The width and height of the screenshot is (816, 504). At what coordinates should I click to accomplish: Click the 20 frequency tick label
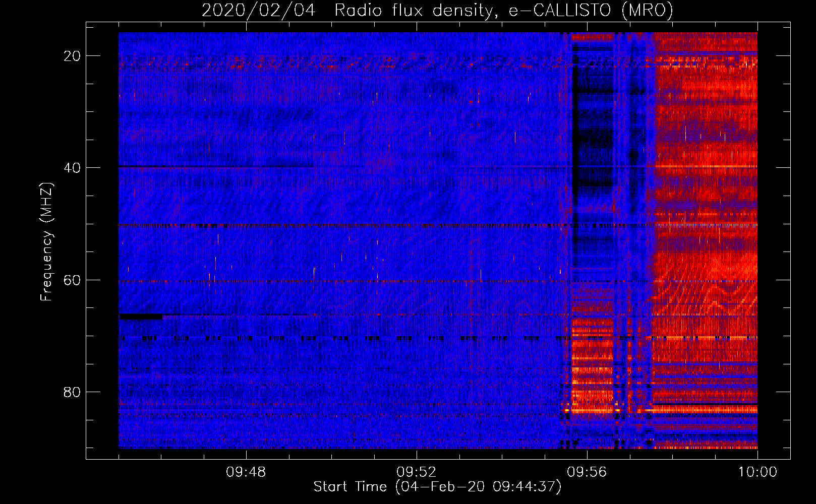click(x=73, y=56)
